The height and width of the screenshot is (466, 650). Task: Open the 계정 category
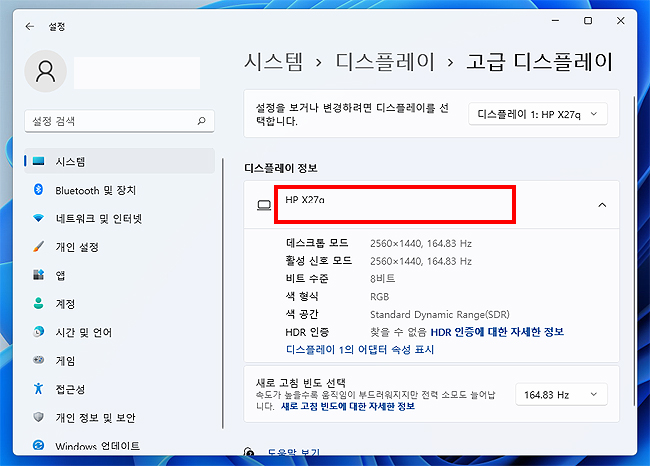(x=119, y=304)
